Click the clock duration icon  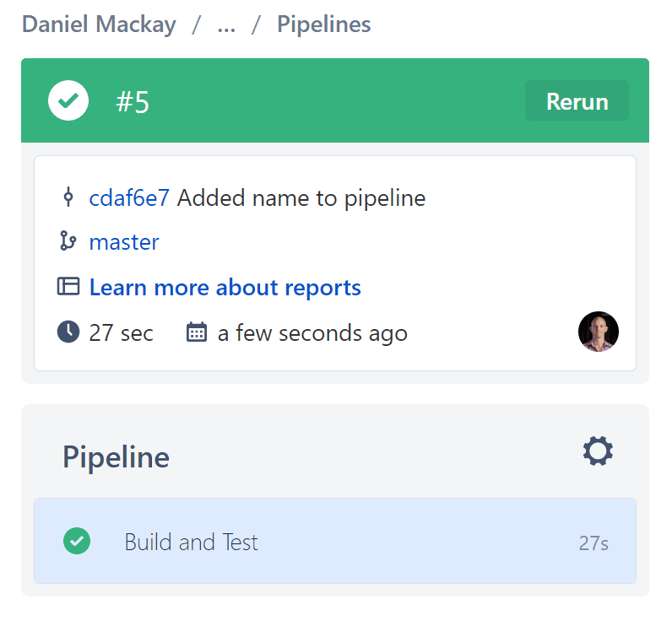click(x=68, y=332)
